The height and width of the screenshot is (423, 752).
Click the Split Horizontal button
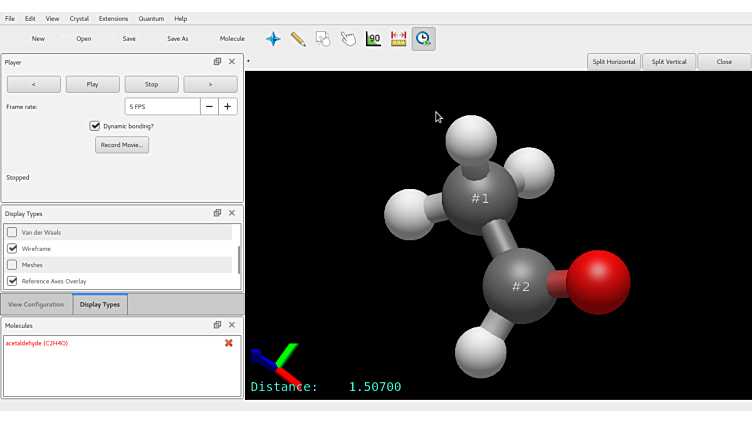[x=613, y=62]
